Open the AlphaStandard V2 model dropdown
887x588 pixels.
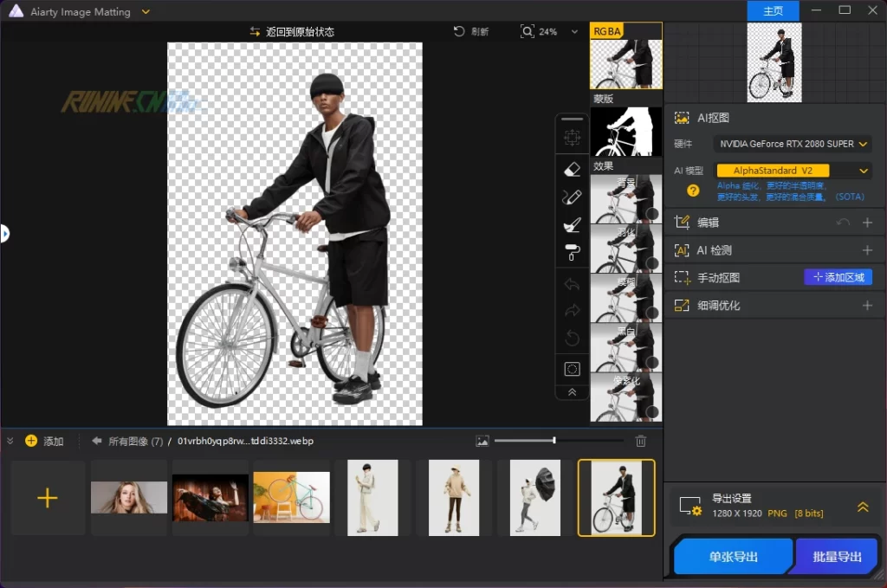click(793, 171)
